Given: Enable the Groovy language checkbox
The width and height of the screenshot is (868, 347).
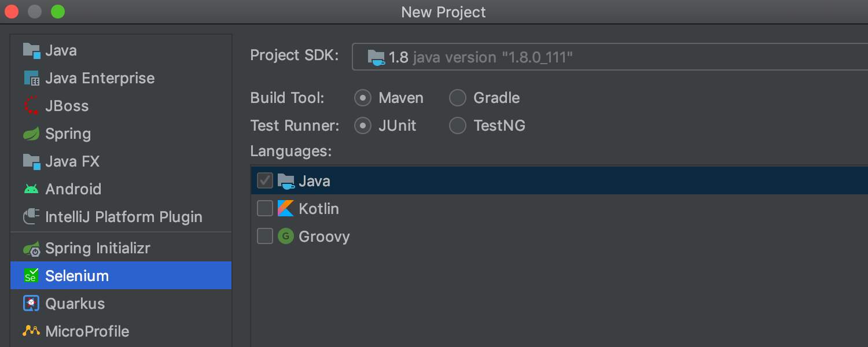Looking at the screenshot, I should click(265, 237).
